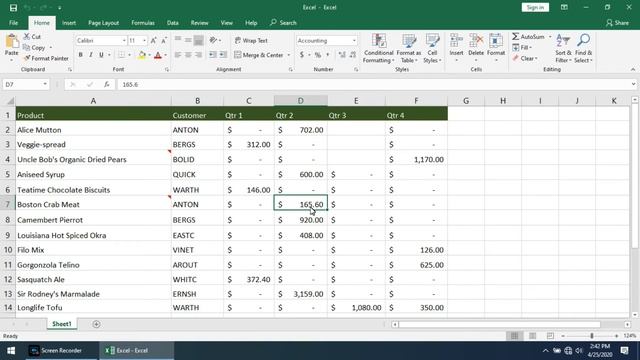The image size is (640, 360).
Task: Click Delete cells icon
Action: 476,41
